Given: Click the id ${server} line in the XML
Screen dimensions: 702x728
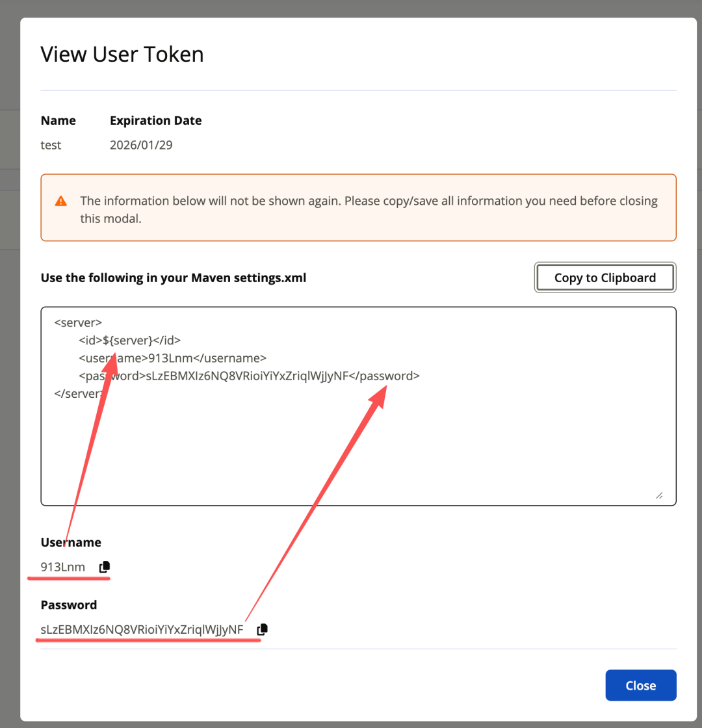Looking at the screenshot, I should tap(129, 341).
